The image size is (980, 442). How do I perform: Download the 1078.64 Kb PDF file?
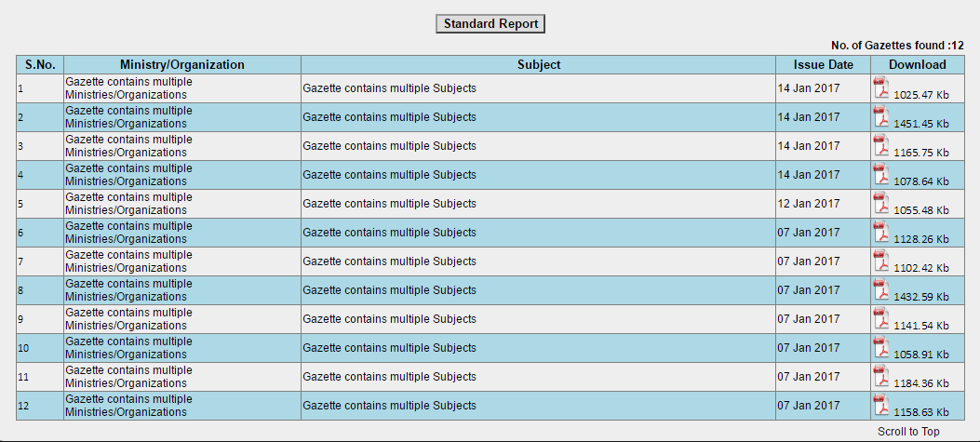[x=880, y=174]
